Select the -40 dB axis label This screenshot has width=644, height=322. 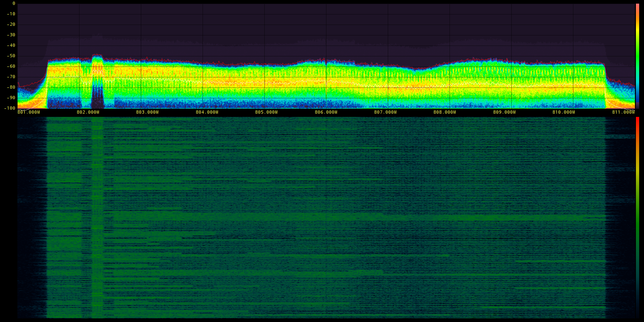click(11, 45)
